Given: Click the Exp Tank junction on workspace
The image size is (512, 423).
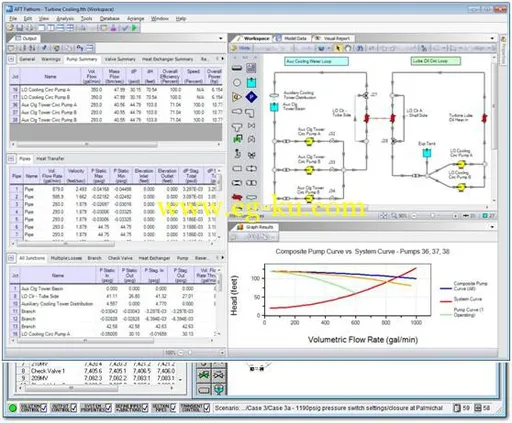Looking at the screenshot, I should click(x=427, y=153).
